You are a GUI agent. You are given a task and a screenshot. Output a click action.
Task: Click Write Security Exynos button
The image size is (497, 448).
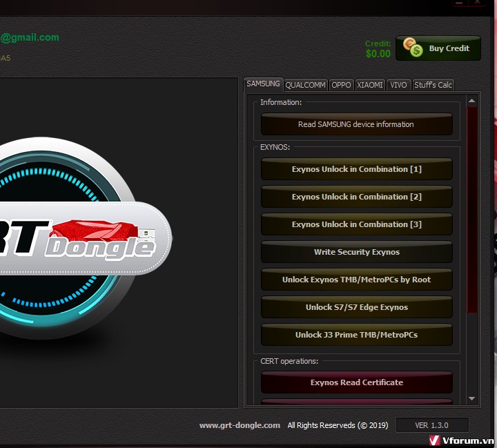tap(357, 252)
